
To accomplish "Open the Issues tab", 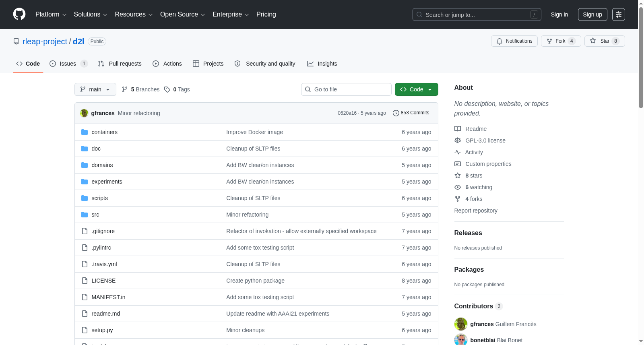I will (68, 64).
